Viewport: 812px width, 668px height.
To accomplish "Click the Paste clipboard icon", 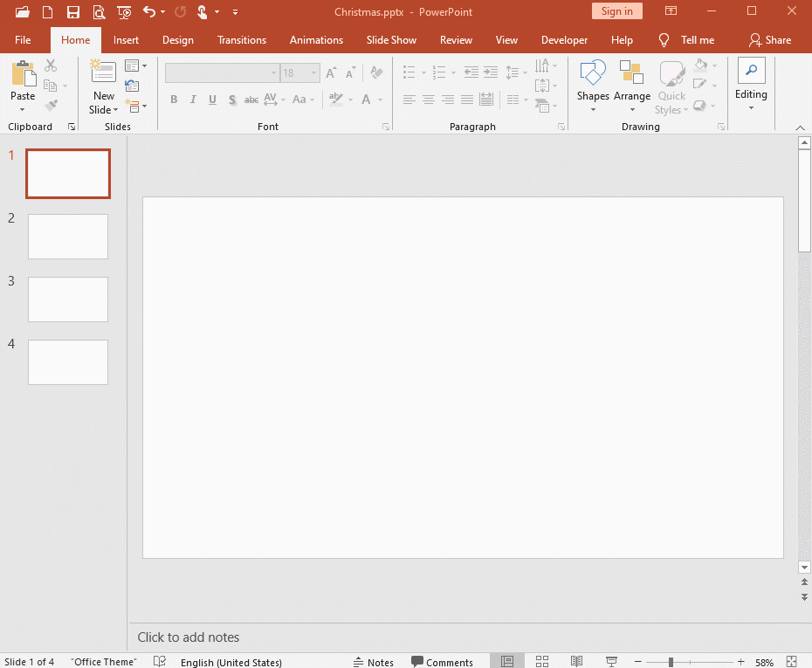I will coord(23,73).
